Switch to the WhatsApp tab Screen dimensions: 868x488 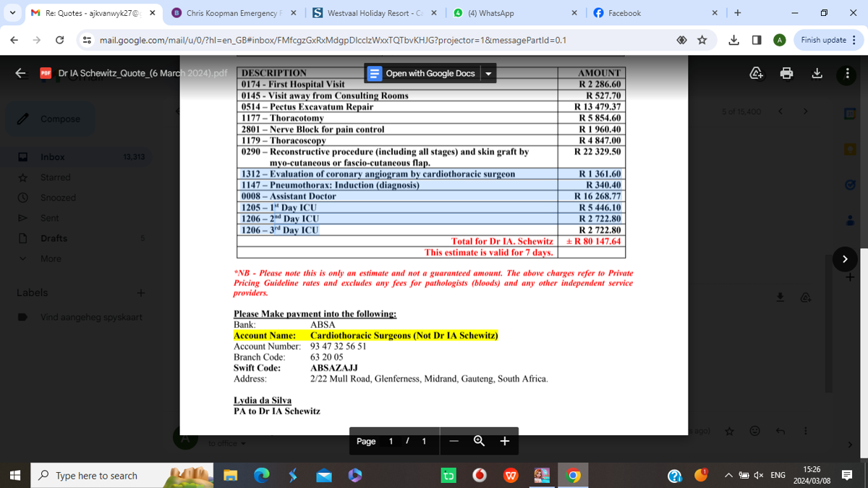[x=516, y=13]
